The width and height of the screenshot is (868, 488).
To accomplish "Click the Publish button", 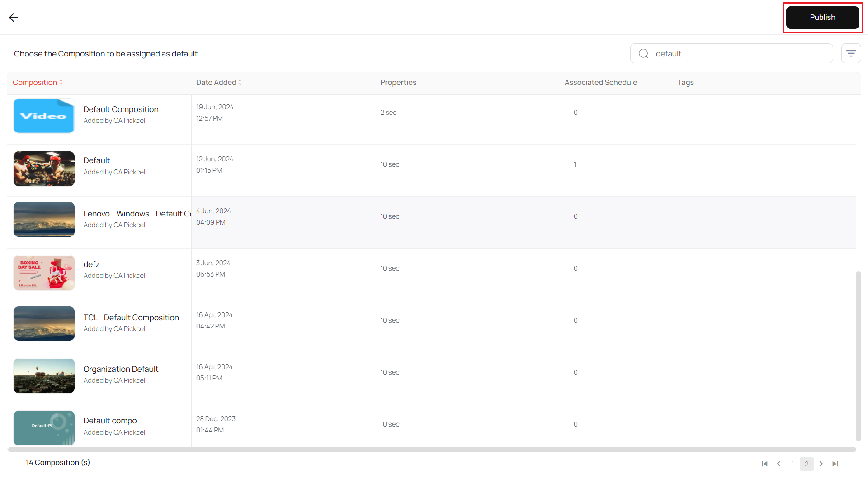I will pos(822,17).
